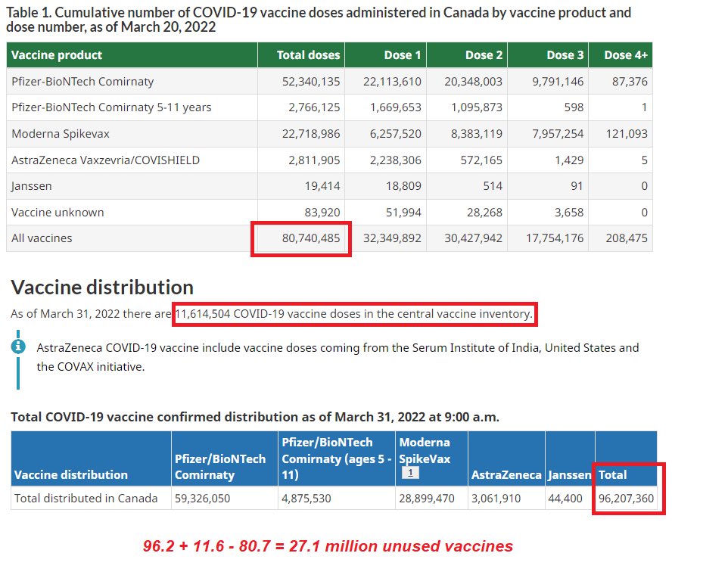Click the value 208,475 in Dose 4+

tap(627, 238)
